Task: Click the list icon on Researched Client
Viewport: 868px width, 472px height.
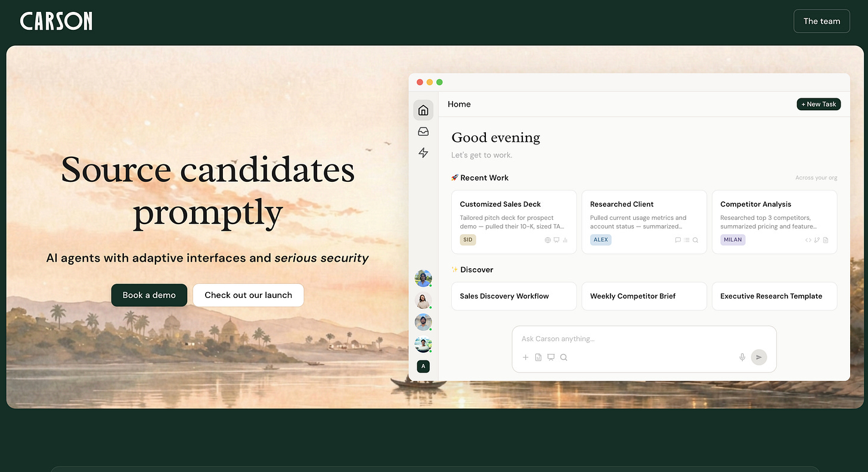Action: pos(687,240)
